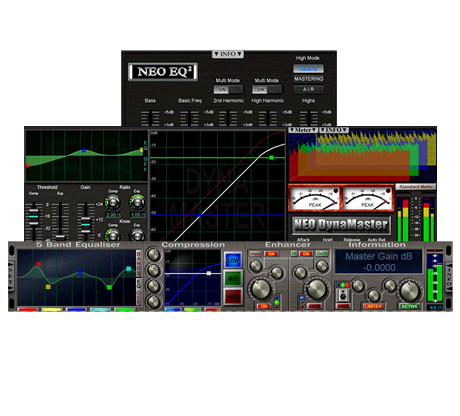Click the Ratio Comp knob in DynaMaster
This screenshot has width=460, height=416.
[x=113, y=202]
